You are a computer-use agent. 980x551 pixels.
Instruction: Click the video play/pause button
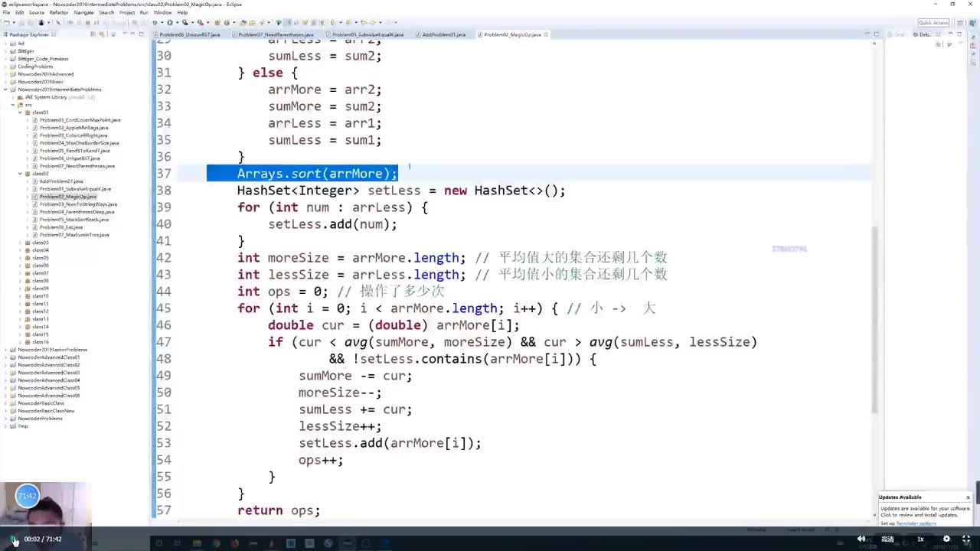(x=14, y=539)
